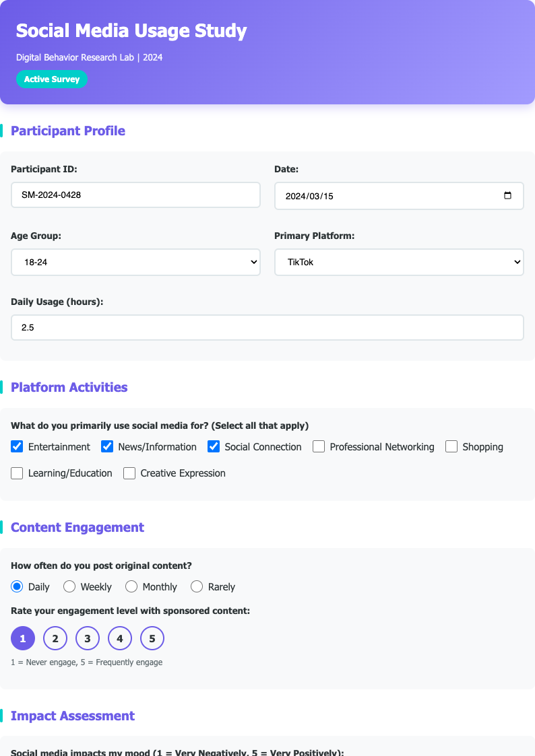The width and height of the screenshot is (535, 756).
Task: Select engagement rating 5
Action: click(152, 638)
